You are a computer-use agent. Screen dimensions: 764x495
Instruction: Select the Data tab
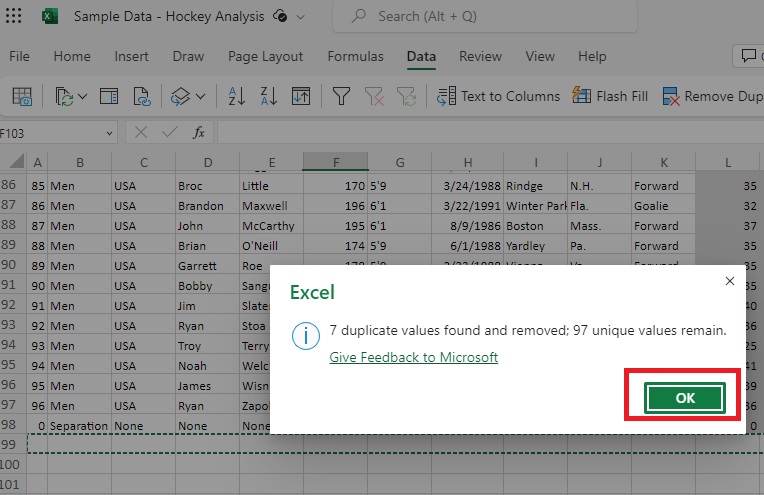(x=421, y=57)
